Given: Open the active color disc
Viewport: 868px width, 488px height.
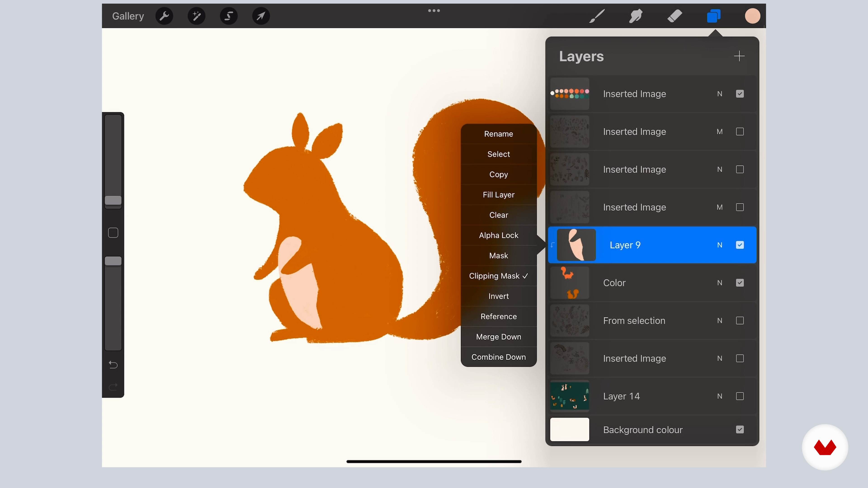Looking at the screenshot, I should [752, 16].
